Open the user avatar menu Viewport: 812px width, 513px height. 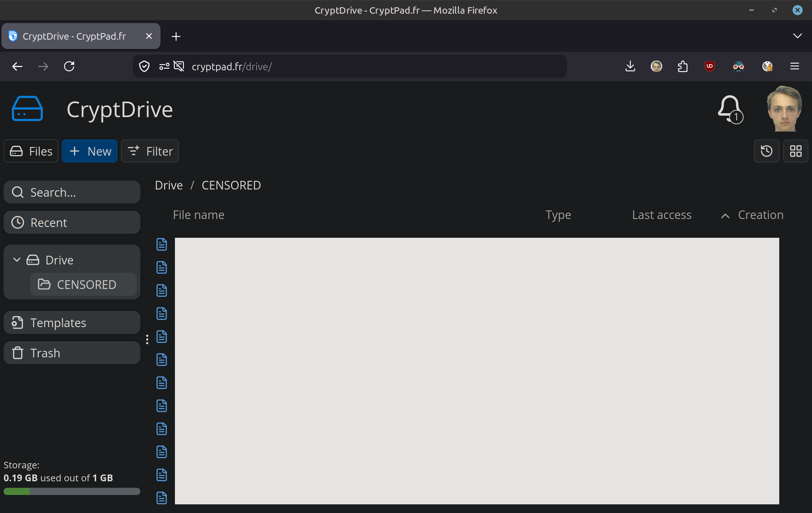click(784, 109)
